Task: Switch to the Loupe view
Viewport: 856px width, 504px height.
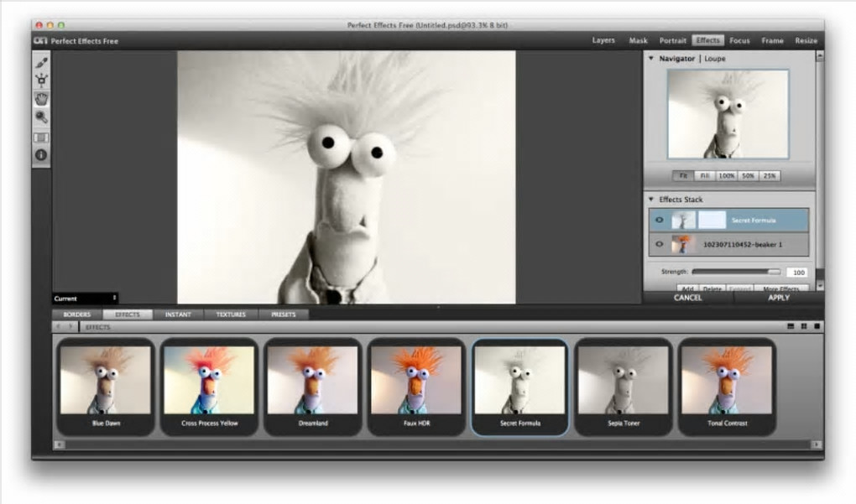Action: (715, 59)
